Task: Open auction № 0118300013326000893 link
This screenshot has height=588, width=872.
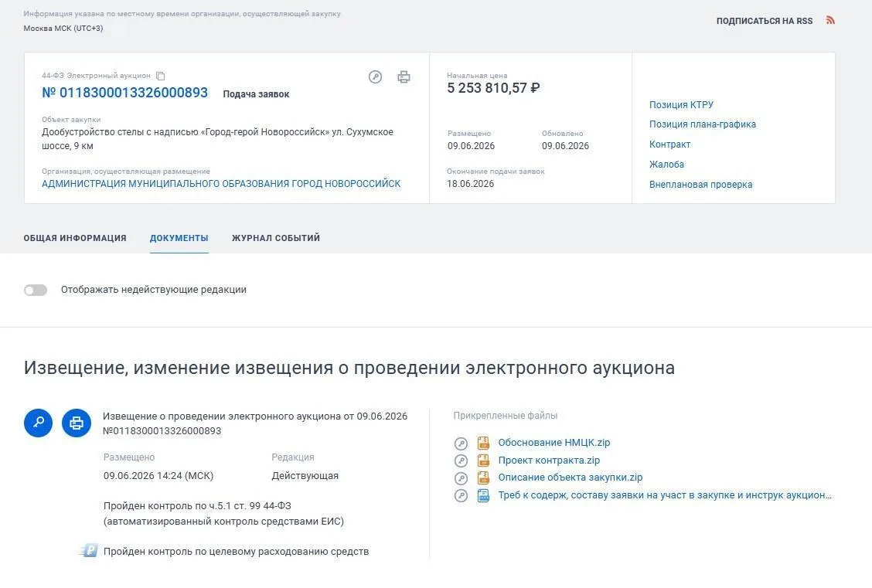Action: coord(124,93)
